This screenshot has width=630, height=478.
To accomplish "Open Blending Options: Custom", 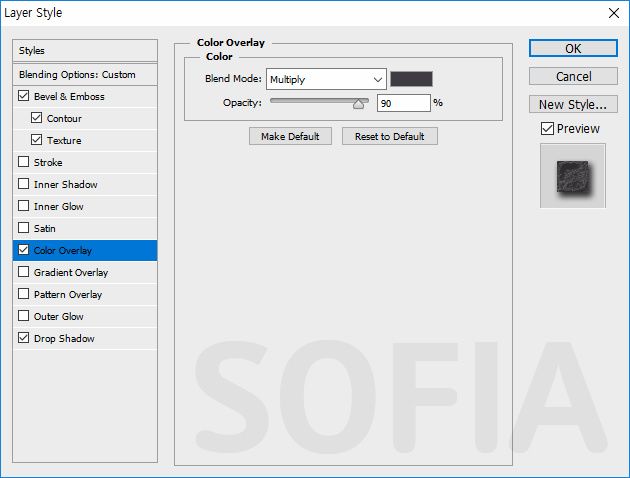I will [85, 75].
